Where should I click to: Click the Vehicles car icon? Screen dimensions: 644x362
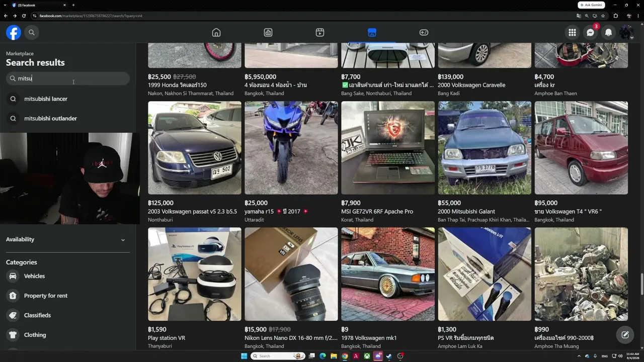point(13,276)
